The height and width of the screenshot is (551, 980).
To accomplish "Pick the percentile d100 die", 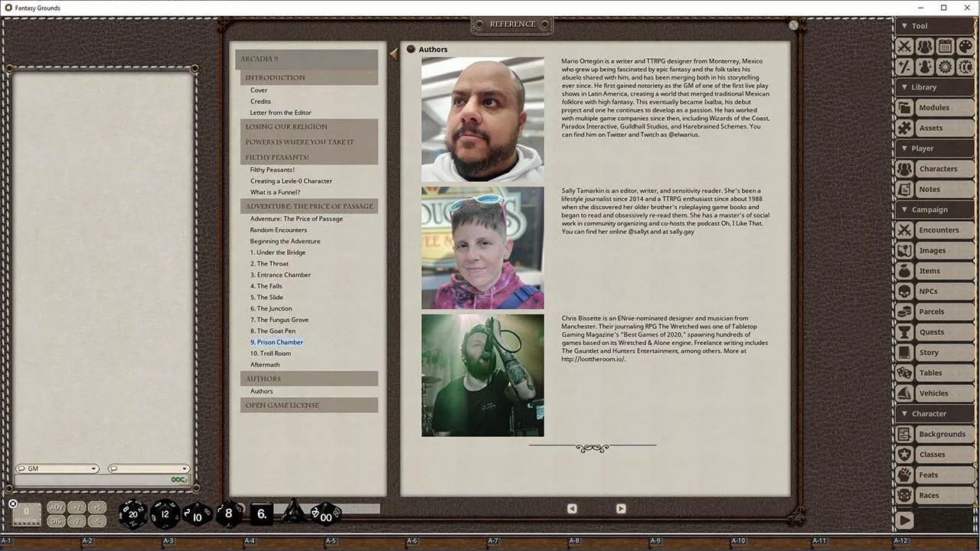I will click(325, 514).
